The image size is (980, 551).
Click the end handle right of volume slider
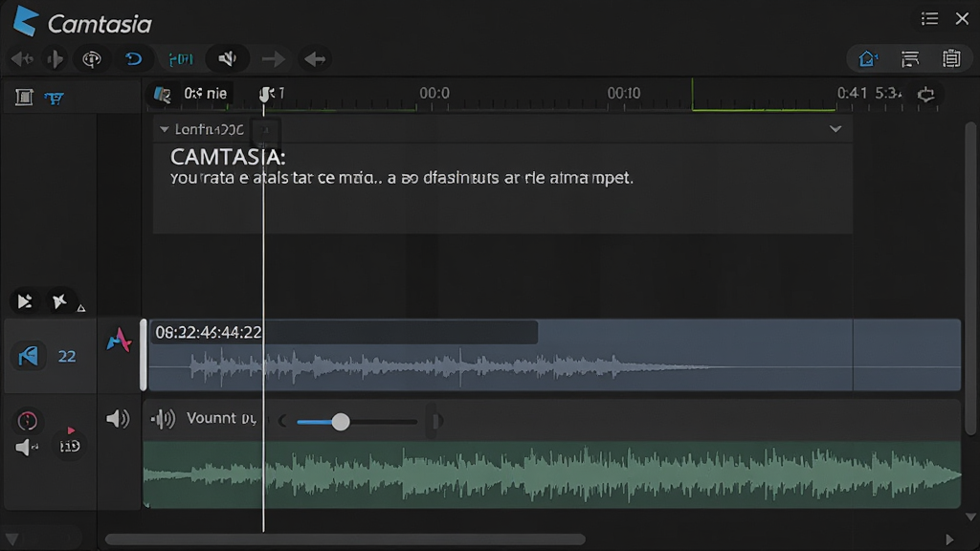point(435,421)
